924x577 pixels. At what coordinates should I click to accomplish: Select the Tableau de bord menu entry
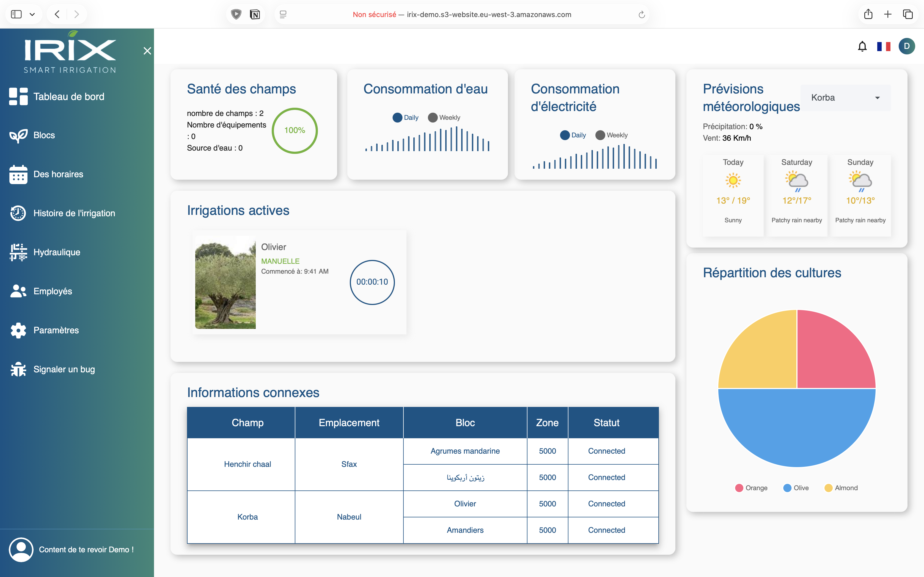[x=69, y=96]
